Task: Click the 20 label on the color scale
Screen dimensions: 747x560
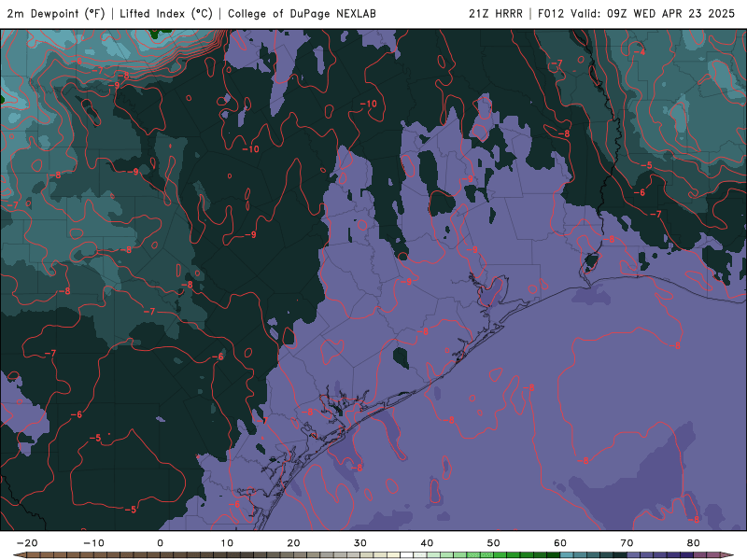Action: 293,543
